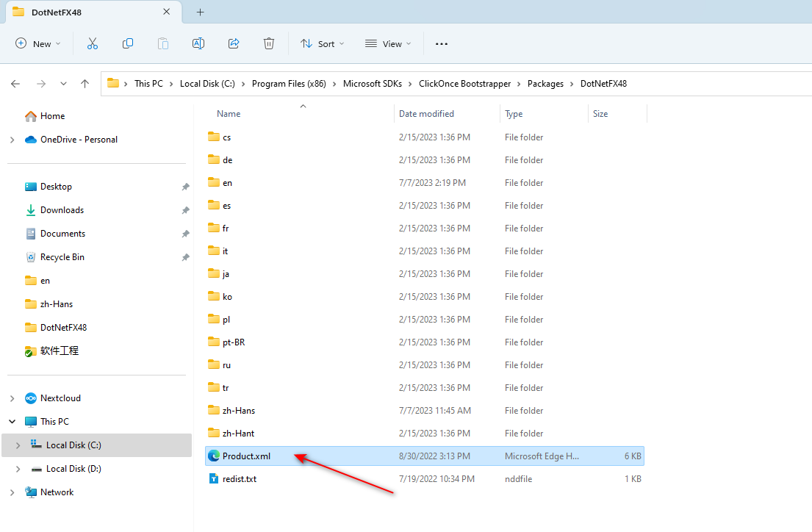Close the DotNetFX48 tab
Image resolution: width=812 pixels, height=532 pixels.
166,12
